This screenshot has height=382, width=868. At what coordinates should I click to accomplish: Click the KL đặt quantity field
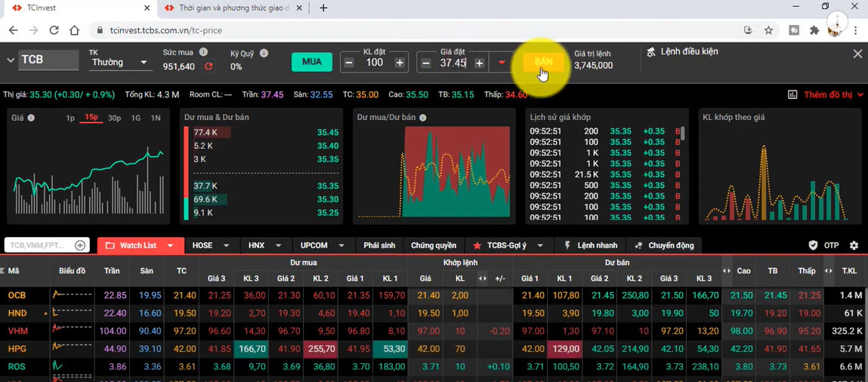click(374, 63)
